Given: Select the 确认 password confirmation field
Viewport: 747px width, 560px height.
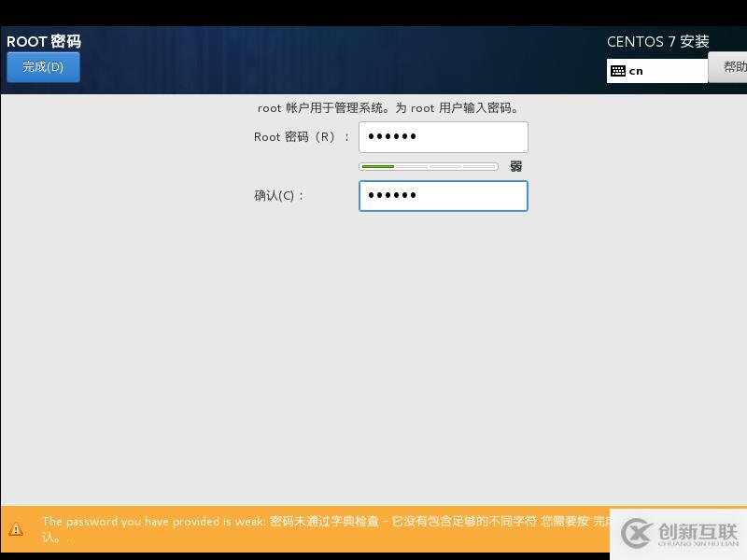Looking at the screenshot, I should [443, 196].
